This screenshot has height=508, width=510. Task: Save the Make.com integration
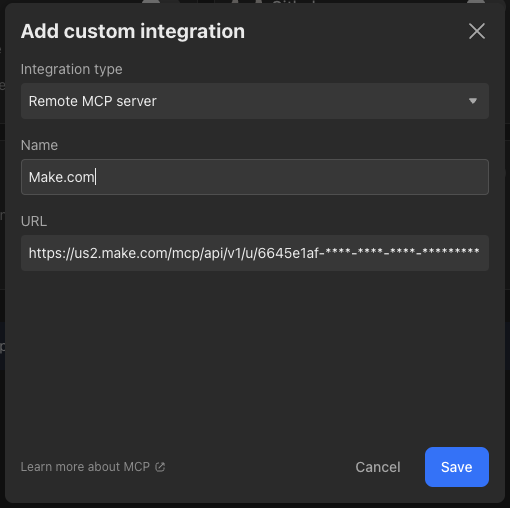[457, 467]
